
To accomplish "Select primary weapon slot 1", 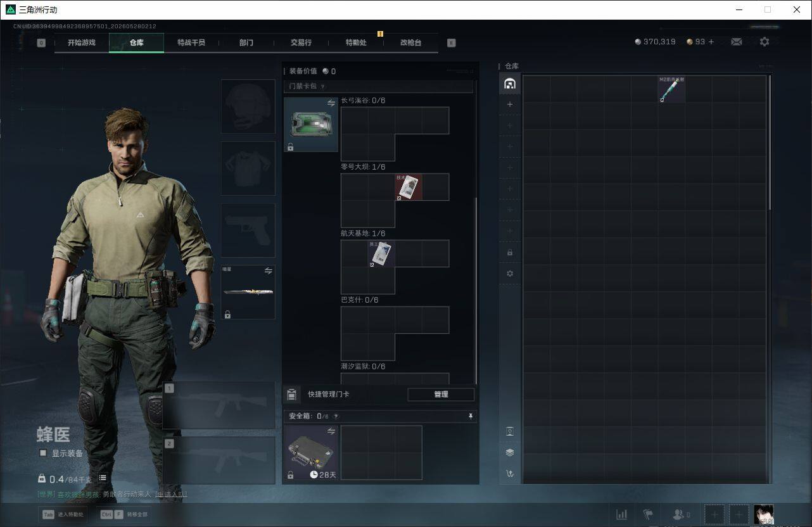I will 219,405.
